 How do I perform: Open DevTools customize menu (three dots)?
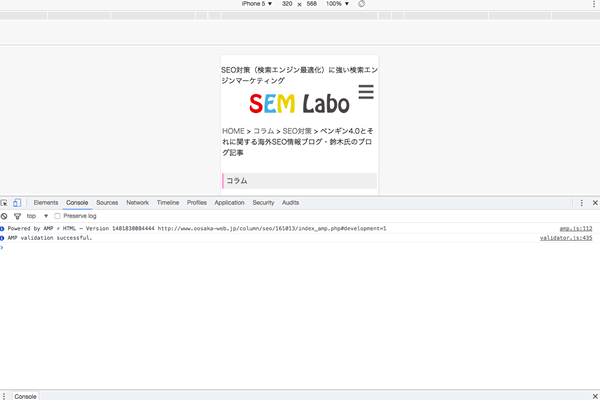click(582, 203)
